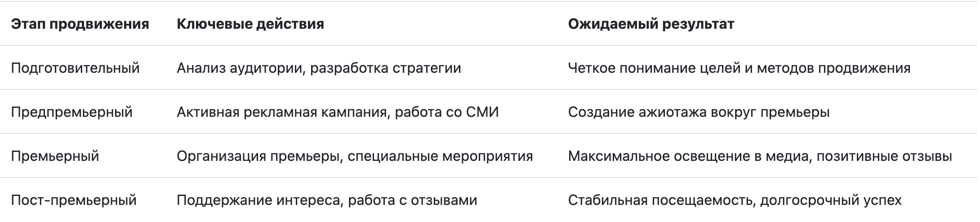The height and width of the screenshot is (222, 980).
Task: Click 'Активная рекламная кампания, работа со СМИ'
Action: pos(338,112)
